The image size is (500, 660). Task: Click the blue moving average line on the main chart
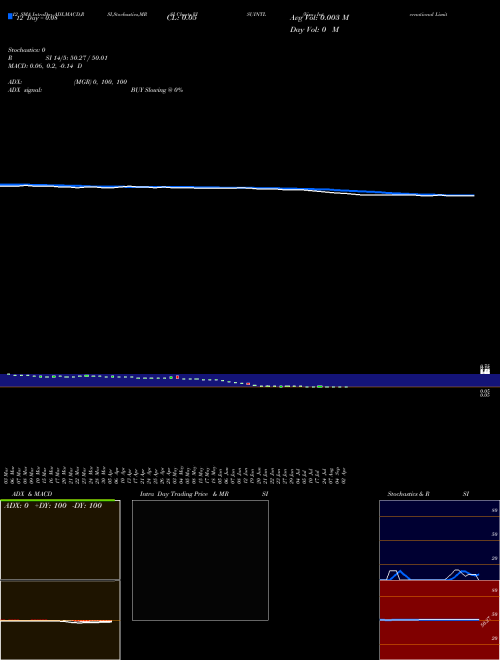[237, 188]
